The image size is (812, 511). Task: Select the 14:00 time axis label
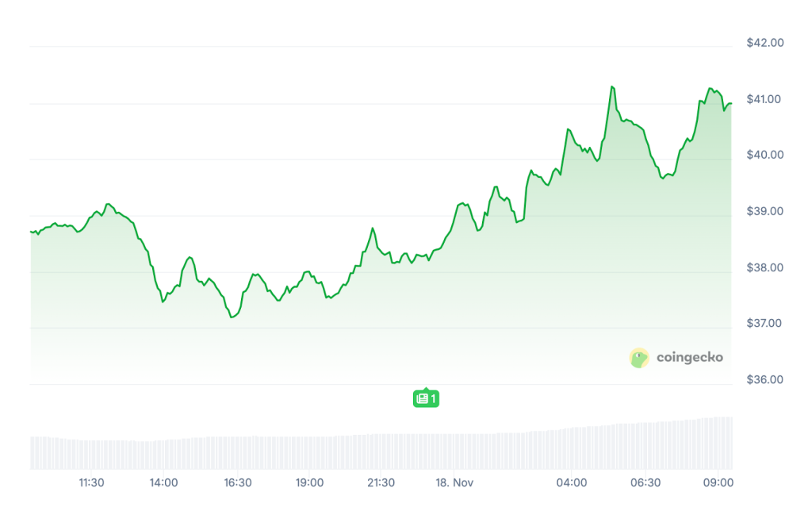[163, 482]
